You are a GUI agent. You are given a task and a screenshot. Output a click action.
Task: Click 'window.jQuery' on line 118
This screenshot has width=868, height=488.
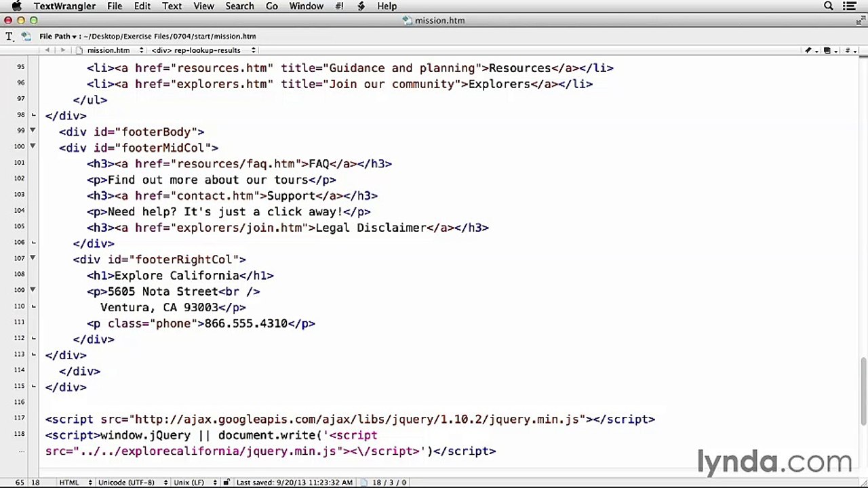tap(146, 436)
